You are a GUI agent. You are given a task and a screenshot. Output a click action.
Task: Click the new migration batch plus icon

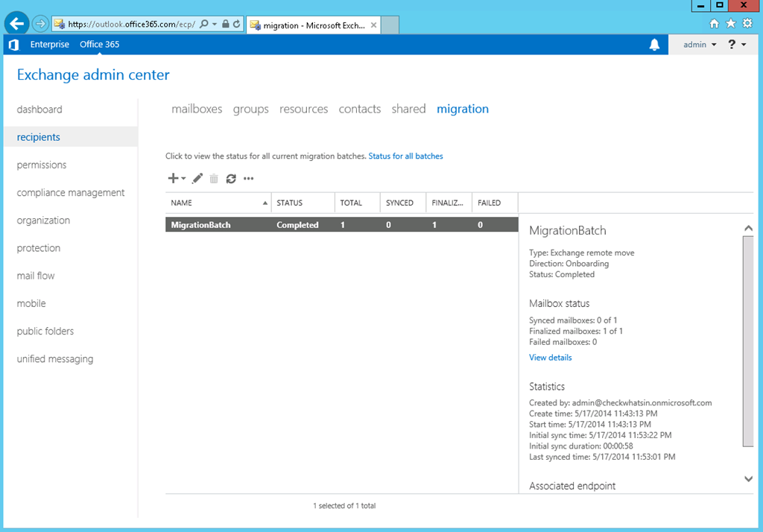coord(173,178)
